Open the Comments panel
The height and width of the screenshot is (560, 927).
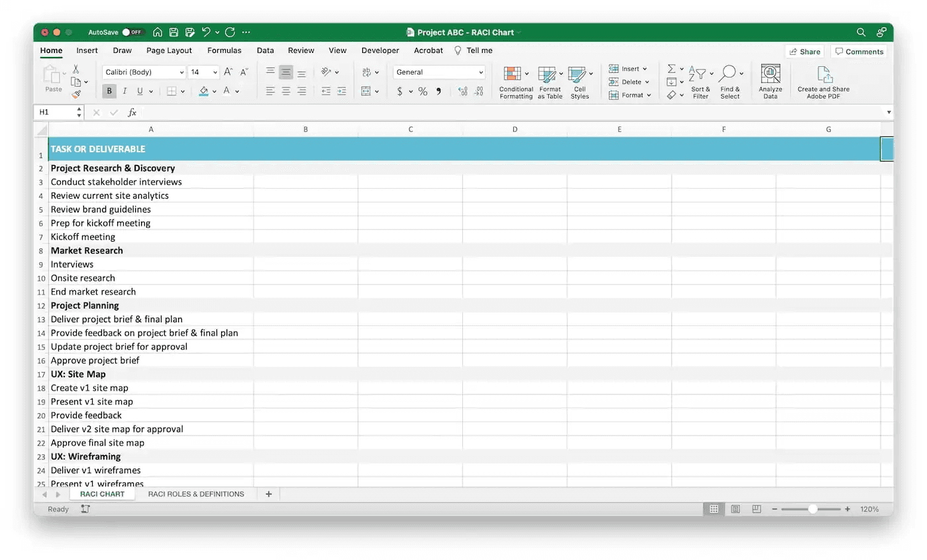point(859,51)
